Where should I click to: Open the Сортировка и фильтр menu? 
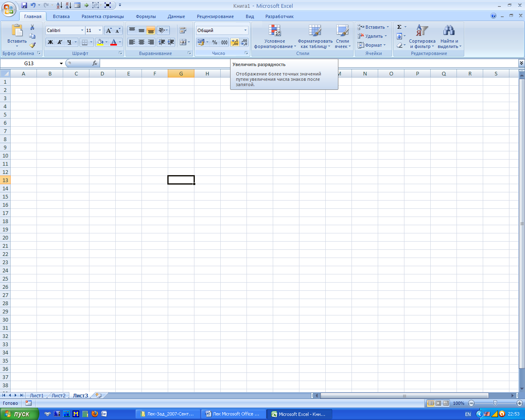422,37
